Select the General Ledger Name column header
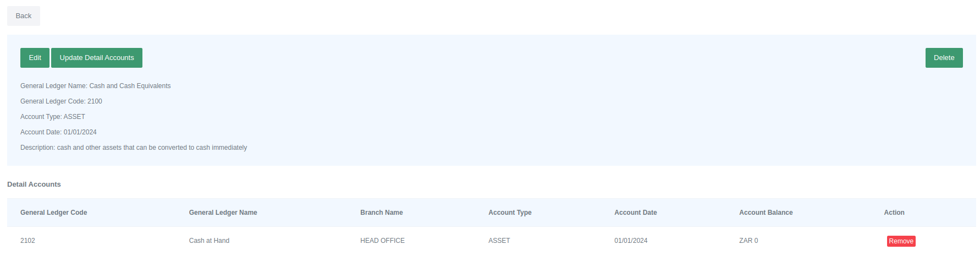980x266 pixels. pos(223,213)
